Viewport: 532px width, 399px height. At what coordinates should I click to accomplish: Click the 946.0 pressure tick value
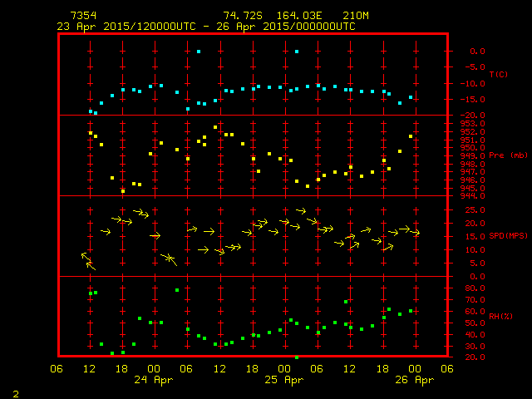pos(473,180)
